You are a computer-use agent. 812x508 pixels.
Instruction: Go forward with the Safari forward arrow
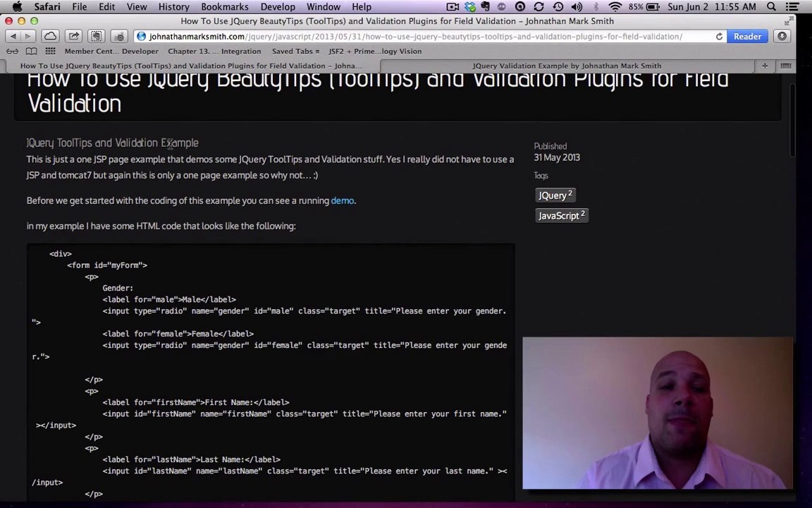(28, 36)
